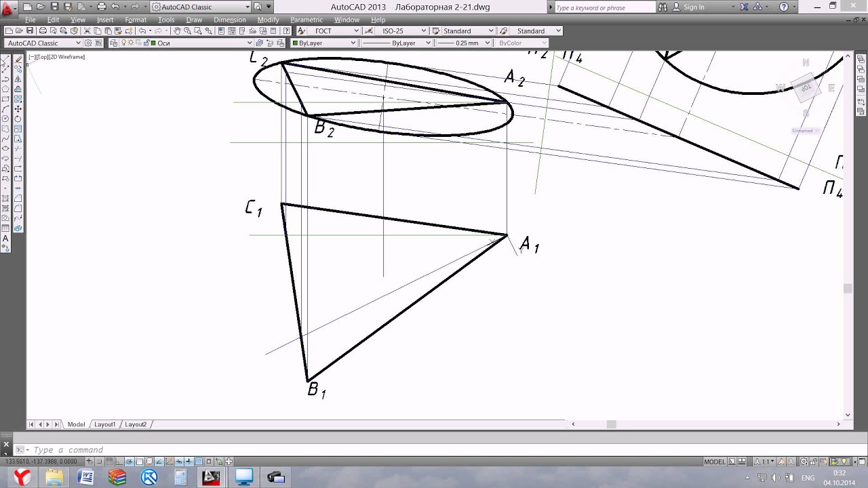Open the 0.25 mm lineweight dropdown
Viewport: 868px width, 488px height.
462,43
